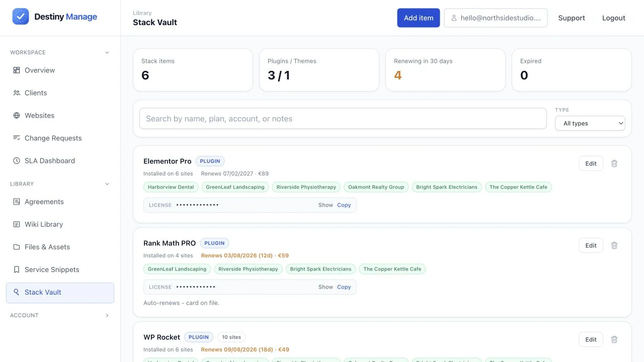Select Agreements in the Library
Screen dimensions: 644x362
(60, 202)
